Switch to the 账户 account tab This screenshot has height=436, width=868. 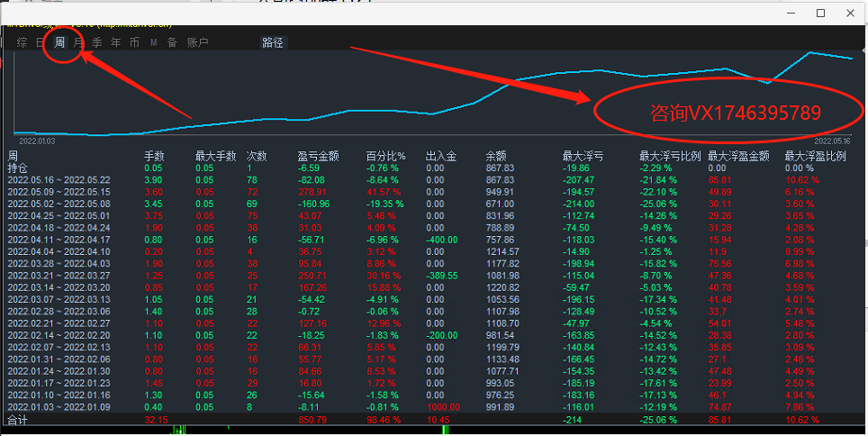click(197, 42)
